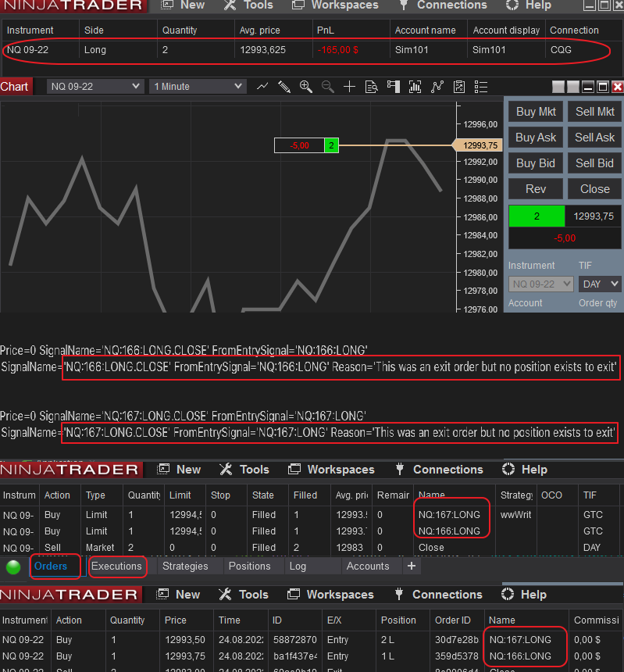The image size is (624, 672).
Task: Click the Buy Bid button
Action: coord(536,163)
